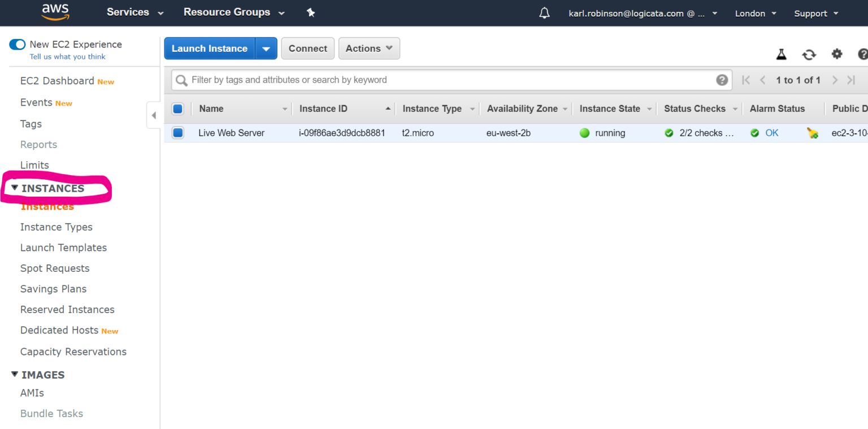
Task: Click the flask experiments icon
Action: (781, 54)
